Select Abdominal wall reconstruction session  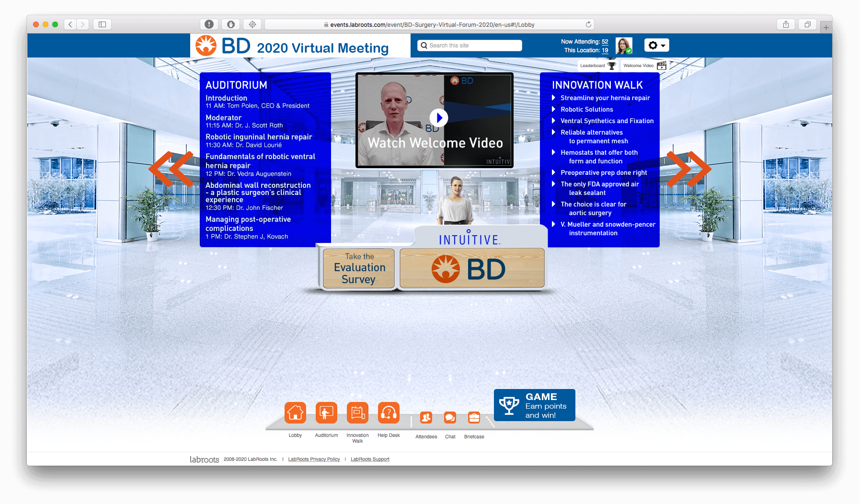[258, 196]
